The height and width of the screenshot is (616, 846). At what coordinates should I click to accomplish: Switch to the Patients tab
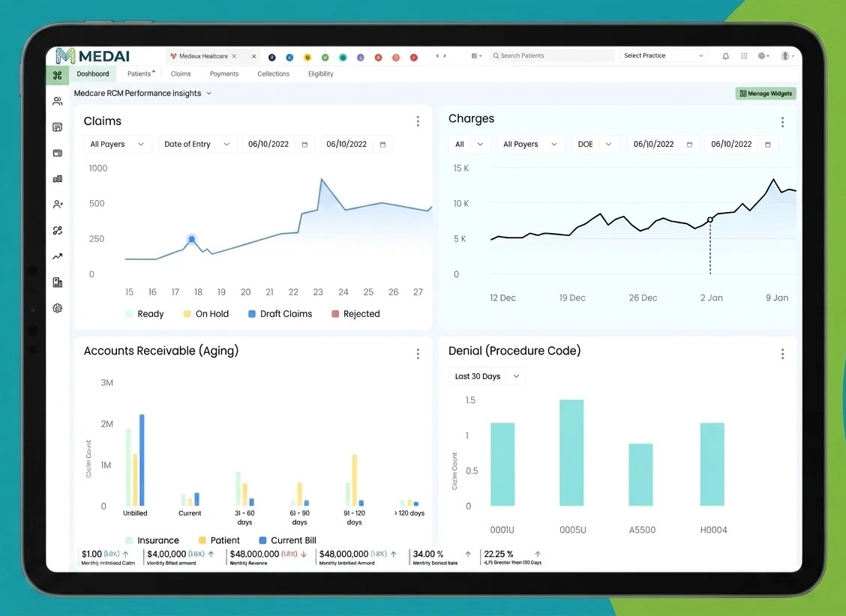click(x=140, y=74)
